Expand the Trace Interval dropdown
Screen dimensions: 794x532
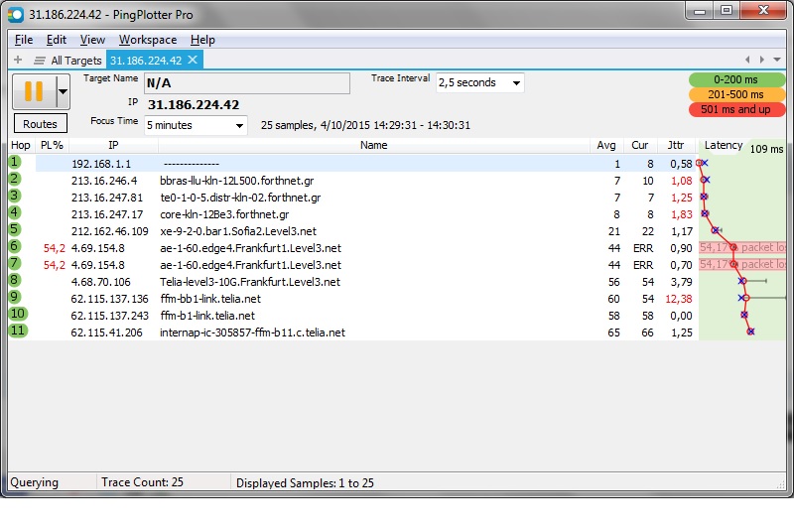coord(516,83)
